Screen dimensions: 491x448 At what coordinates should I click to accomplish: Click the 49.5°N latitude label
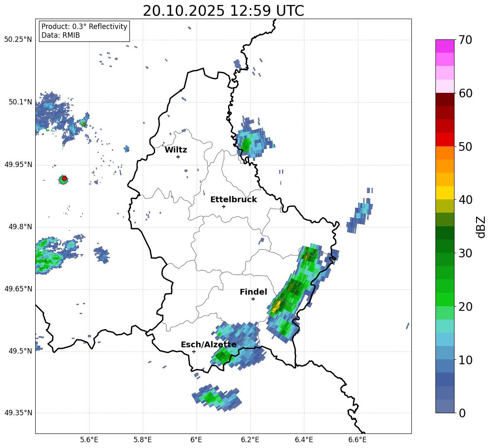[20, 351]
